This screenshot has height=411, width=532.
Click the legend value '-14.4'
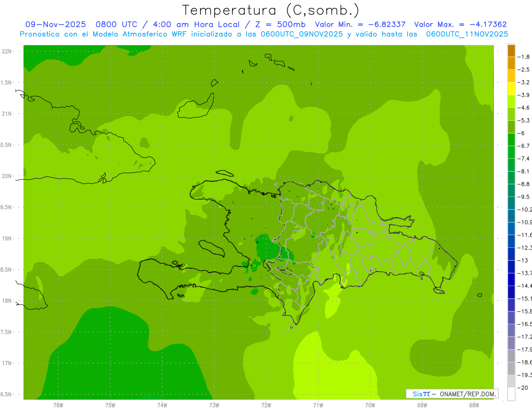coord(524,286)
